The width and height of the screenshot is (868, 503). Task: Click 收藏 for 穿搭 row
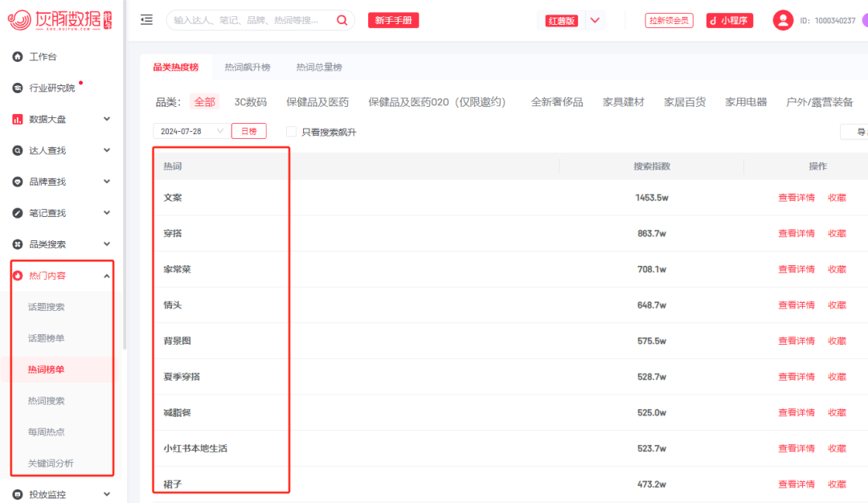click(837, 234)
